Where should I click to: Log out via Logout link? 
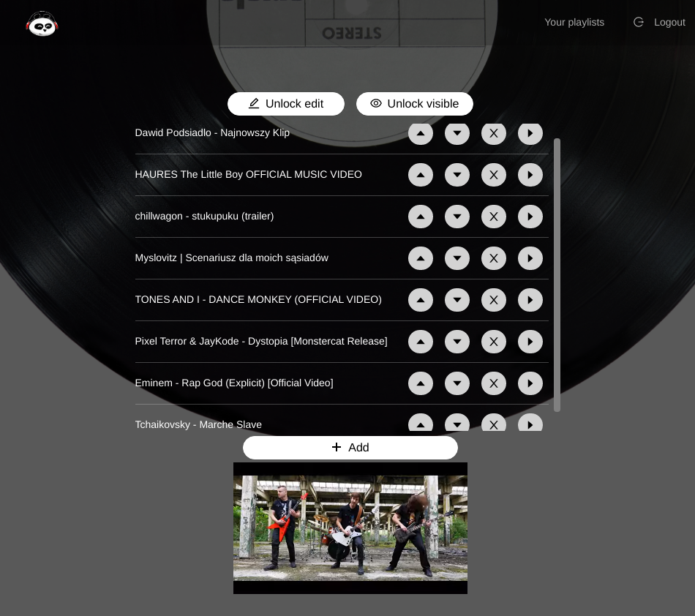click(659, 22)
